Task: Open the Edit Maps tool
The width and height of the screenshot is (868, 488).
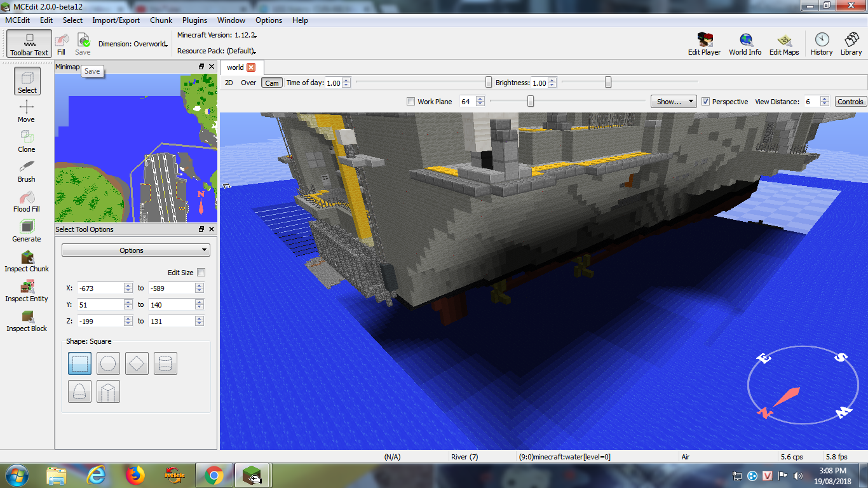Action: pos(784,44)
